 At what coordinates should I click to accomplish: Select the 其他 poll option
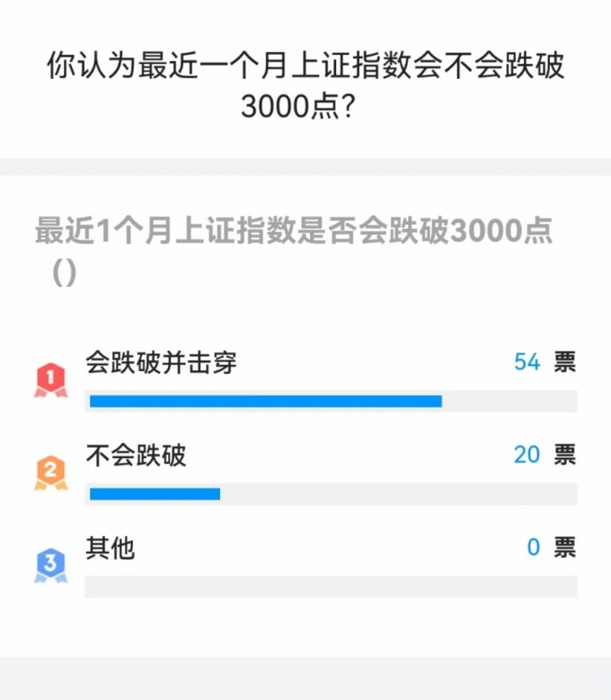tap(110, 548)
